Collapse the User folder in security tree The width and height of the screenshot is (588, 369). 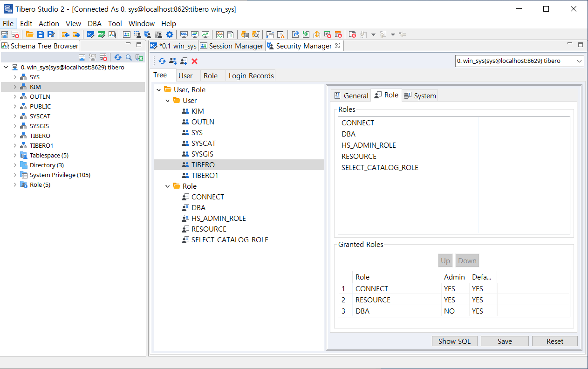click(x=168, y=101)
